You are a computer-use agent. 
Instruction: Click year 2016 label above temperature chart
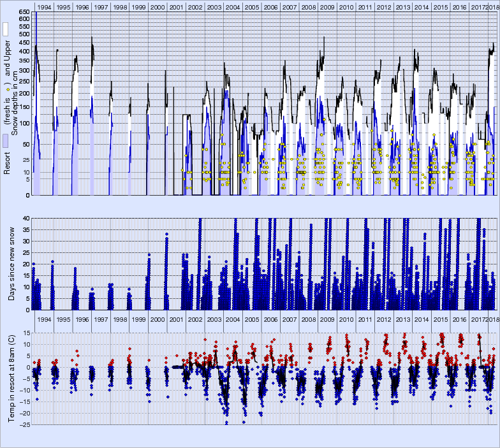(459, 319)
